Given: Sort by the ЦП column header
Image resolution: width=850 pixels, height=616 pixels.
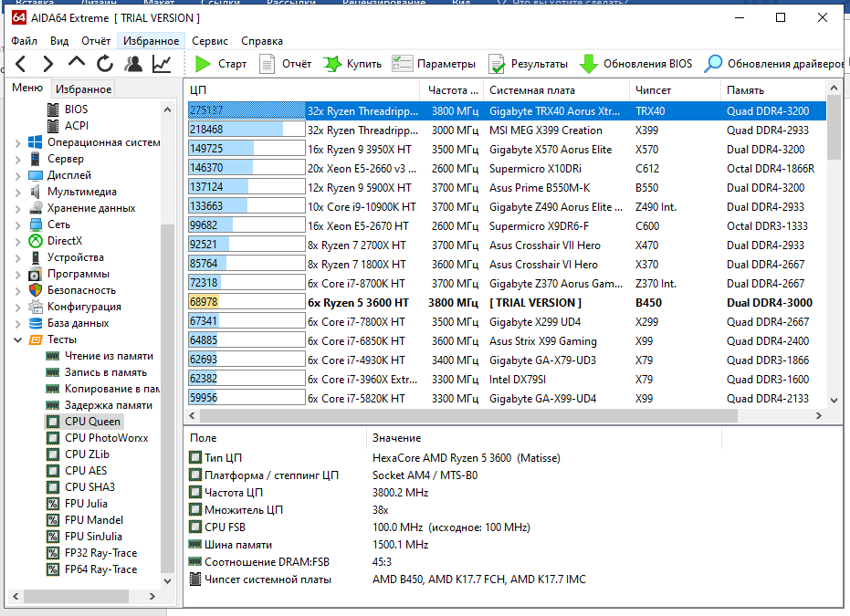Looking at the screenshot, I should tap(302, 90).
